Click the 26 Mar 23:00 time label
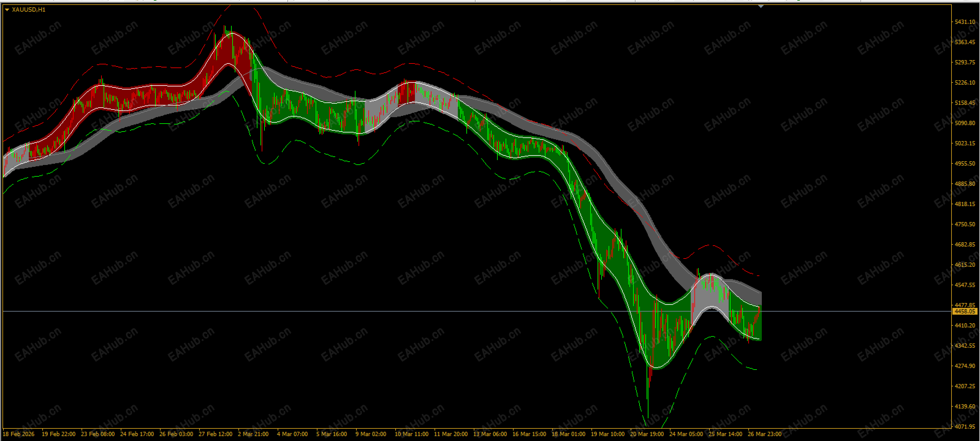The width and height of the screenshot is (980, 441). point(764,434)
